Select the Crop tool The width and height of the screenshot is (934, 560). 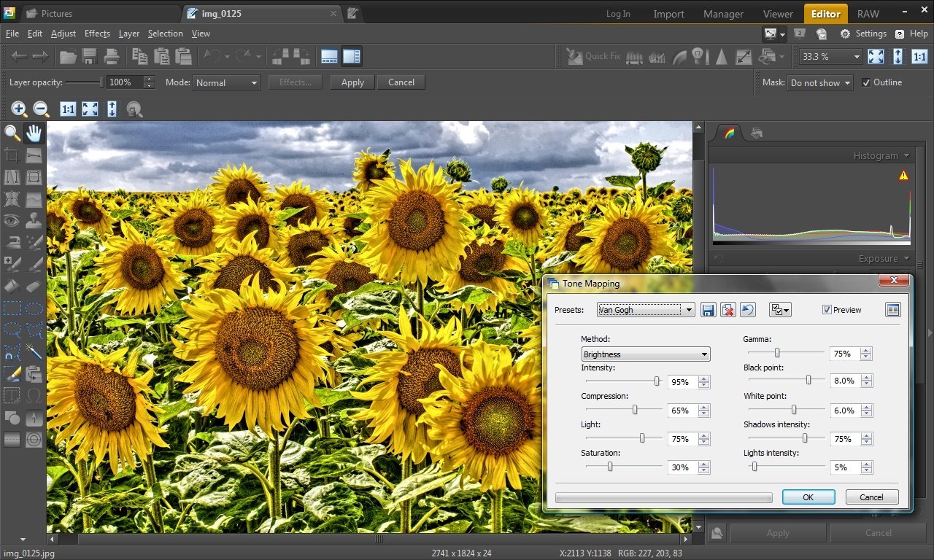(x=12, y=155)
